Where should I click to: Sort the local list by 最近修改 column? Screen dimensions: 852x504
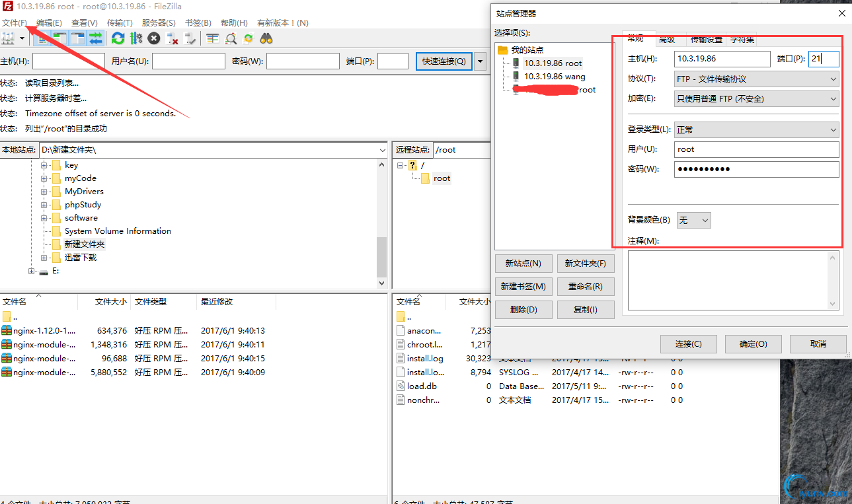click(x=236, y=302)
